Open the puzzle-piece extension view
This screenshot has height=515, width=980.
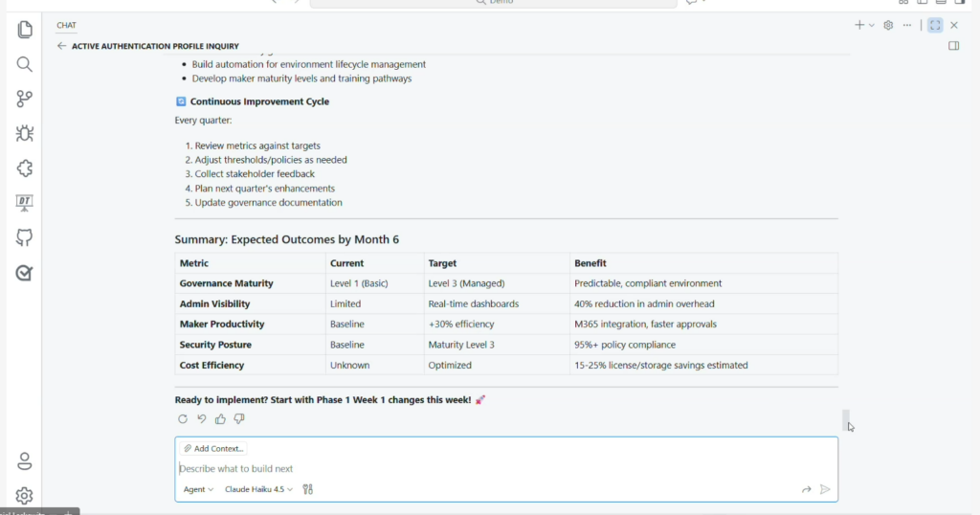24,168
